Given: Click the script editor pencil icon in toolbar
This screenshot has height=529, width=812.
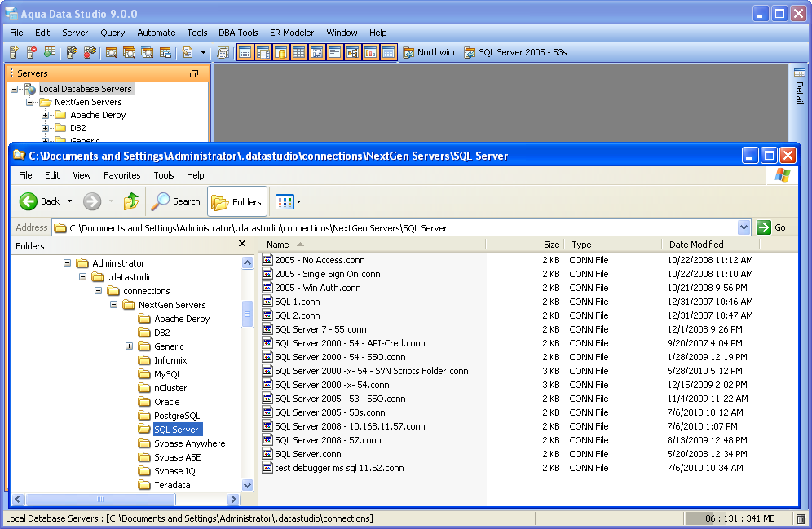Looking at the screenshot, I should [188, 52].
